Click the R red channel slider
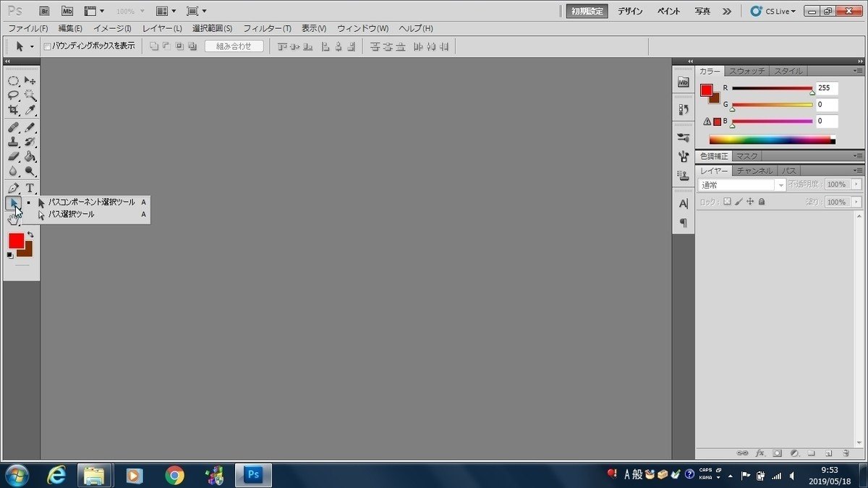868x488 pixels. 773,88
